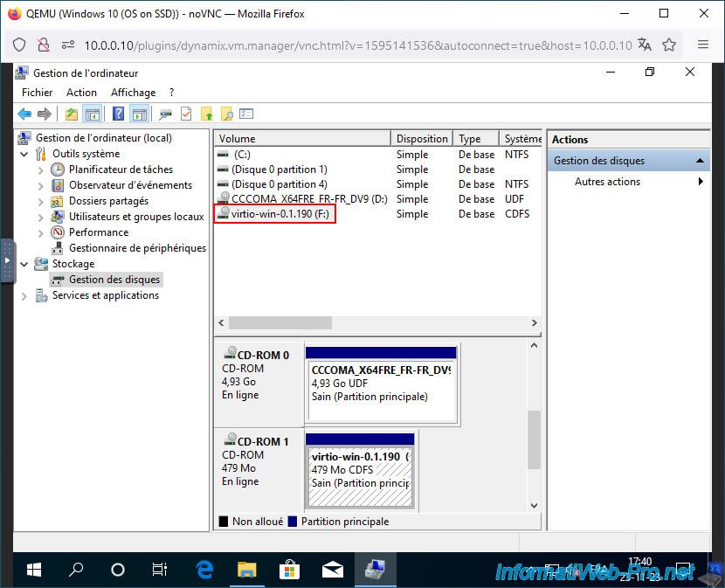
Task: Open Dossiers partagés node
Action: click(108, 201)
